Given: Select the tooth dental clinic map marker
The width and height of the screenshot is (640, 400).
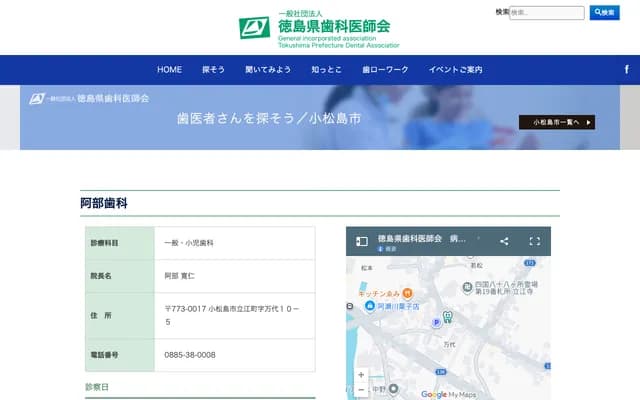Looking at the screenshot, I should (448, 316).
